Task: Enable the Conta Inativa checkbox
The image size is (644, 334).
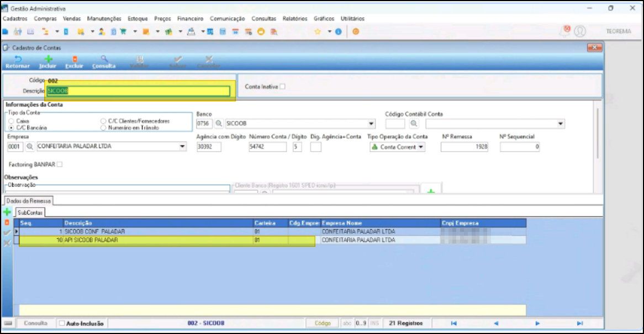Action: 282,87
